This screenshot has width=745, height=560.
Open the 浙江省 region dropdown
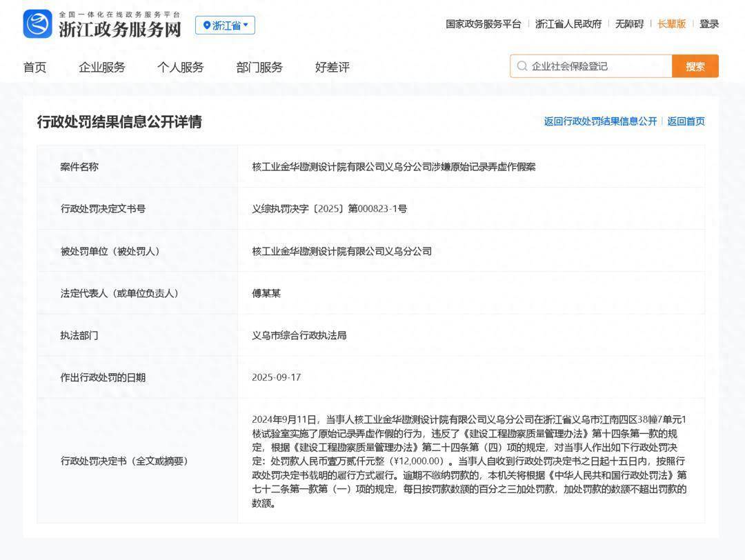coord(225,26)
